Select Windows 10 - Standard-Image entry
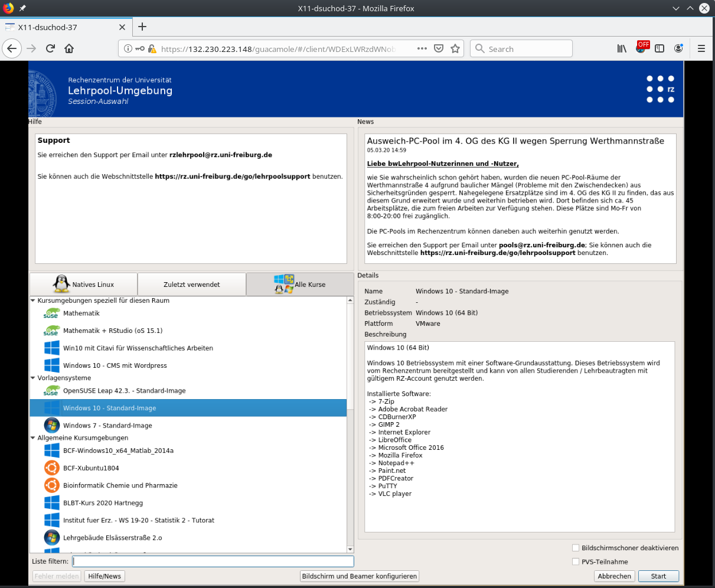Image resolution: width=715 pixels, height=588 pixels. pyautogui.click(x=188, y=408)
